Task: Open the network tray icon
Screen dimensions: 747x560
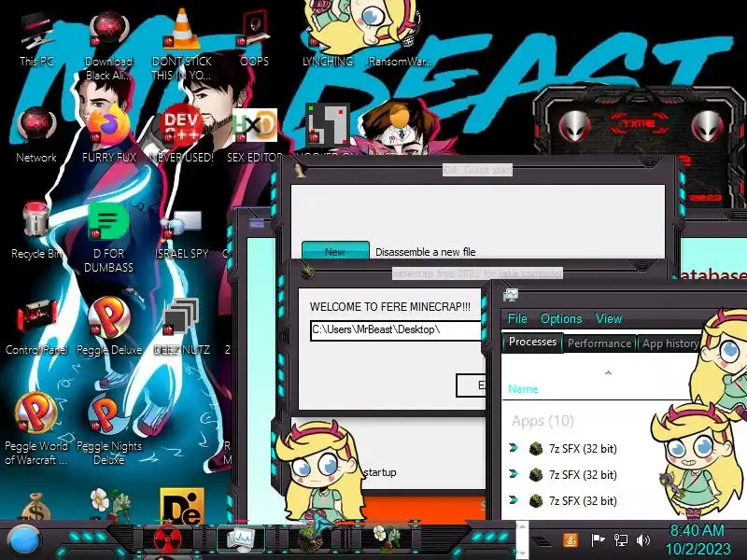Action: click(620, 540)
